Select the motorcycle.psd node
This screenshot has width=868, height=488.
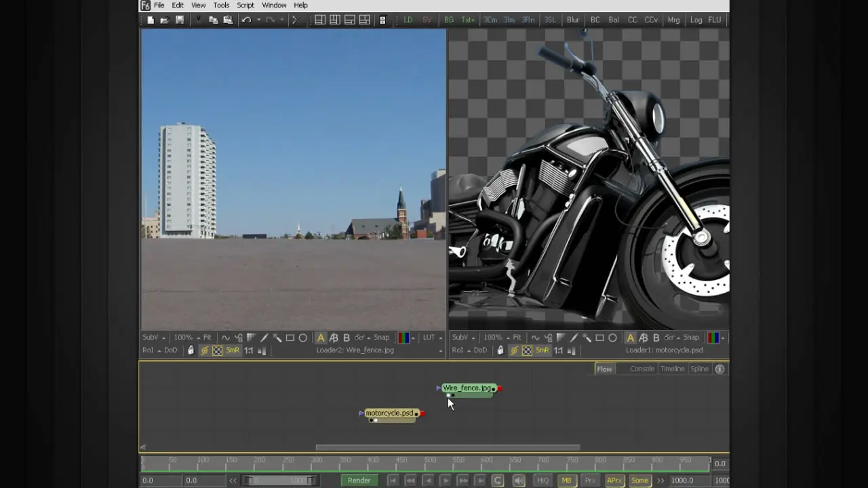point(389,413)
